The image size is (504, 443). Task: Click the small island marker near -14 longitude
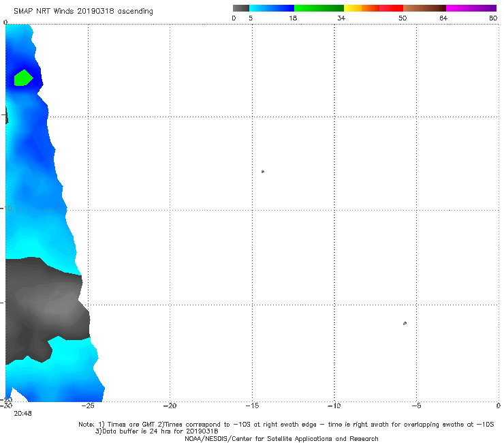(263, 172)
